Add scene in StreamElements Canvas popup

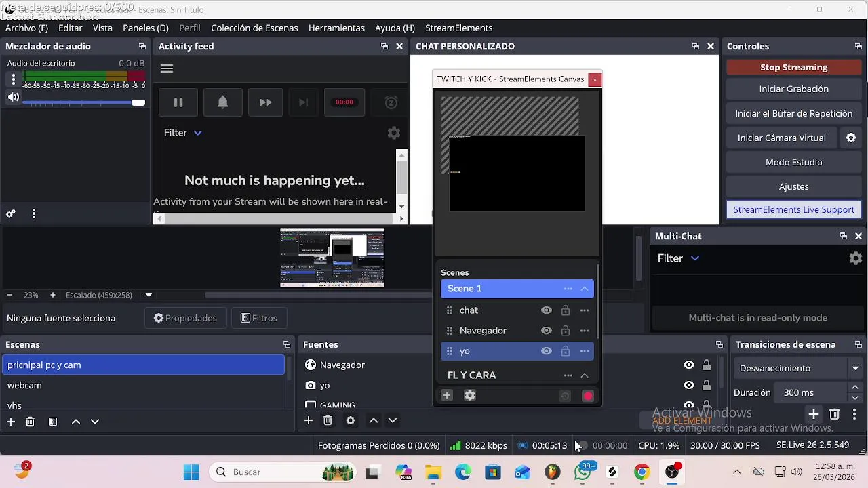coord(447,396)
